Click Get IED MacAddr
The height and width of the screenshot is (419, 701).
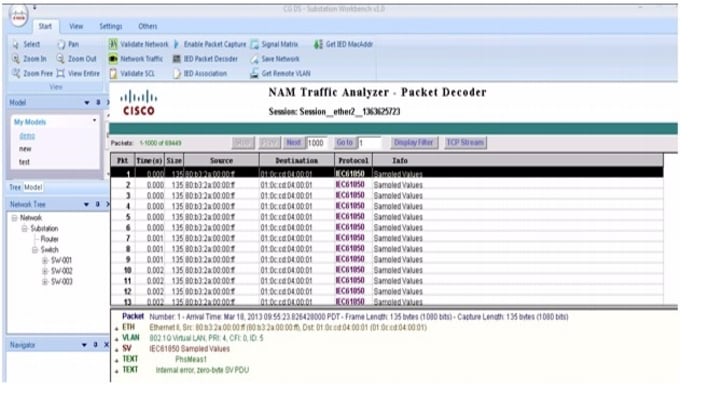pyautogui.click(x=343, y=44)
